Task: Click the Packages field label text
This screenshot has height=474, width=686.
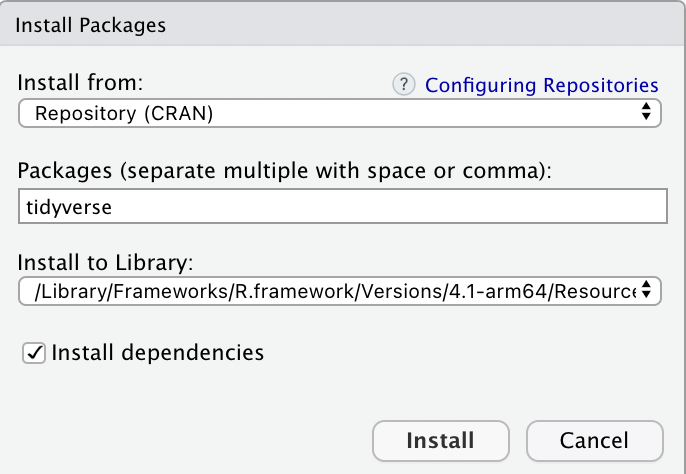Action: click(284, 170)
